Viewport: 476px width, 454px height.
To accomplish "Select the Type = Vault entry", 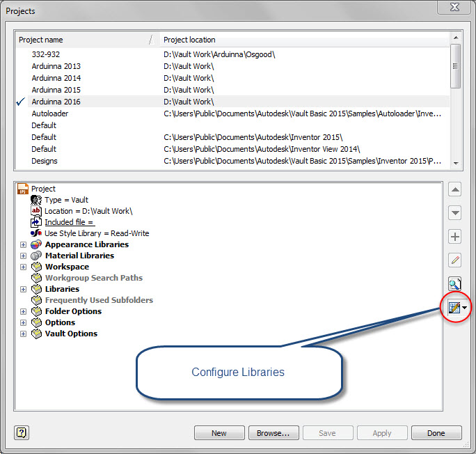I will 66,200.
